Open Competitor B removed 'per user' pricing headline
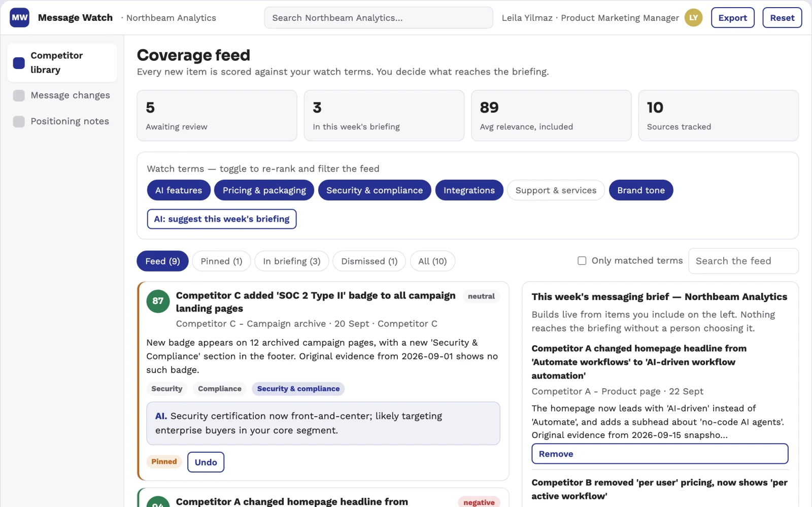Image resolution: width=812 pixels, height=507 pixels. 659,489
